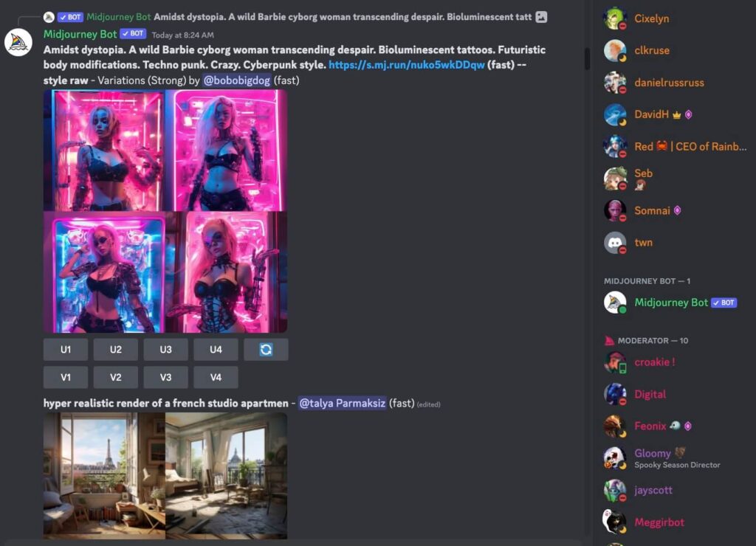Jump to the replied message preview text
This screenshot has width=756, height=546.
click(342, 17)
